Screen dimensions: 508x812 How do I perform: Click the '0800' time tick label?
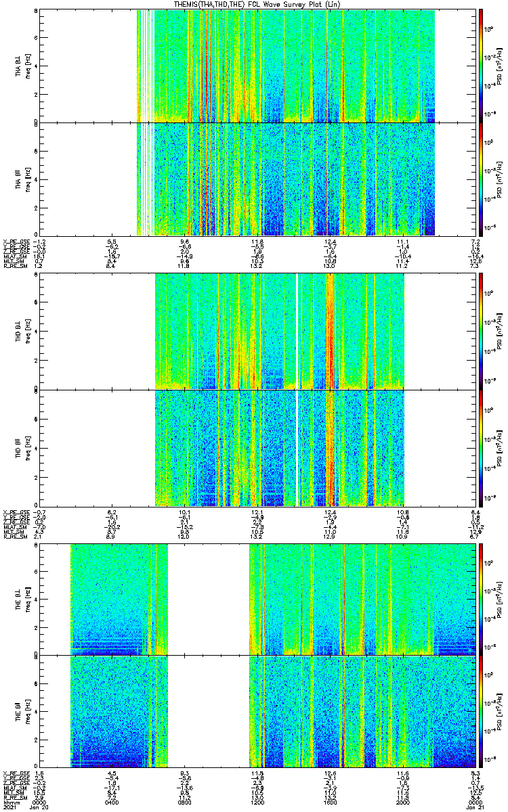click(185, 803)
